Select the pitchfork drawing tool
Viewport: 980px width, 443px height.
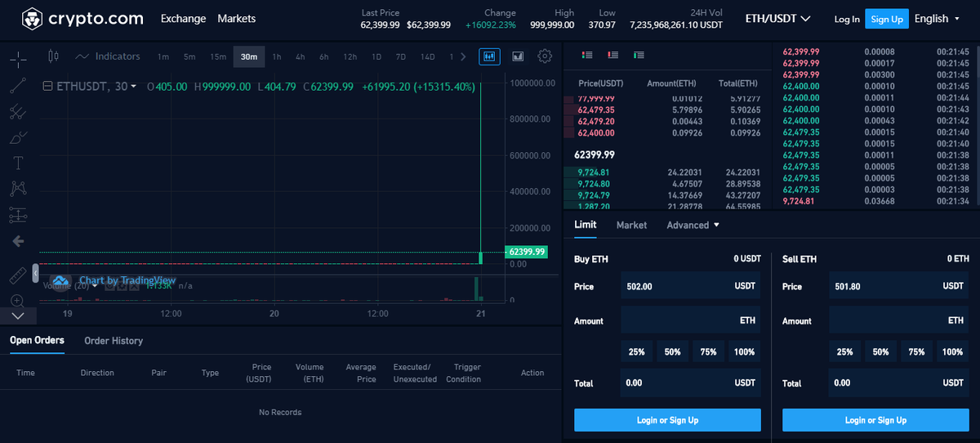coord(18,112)
